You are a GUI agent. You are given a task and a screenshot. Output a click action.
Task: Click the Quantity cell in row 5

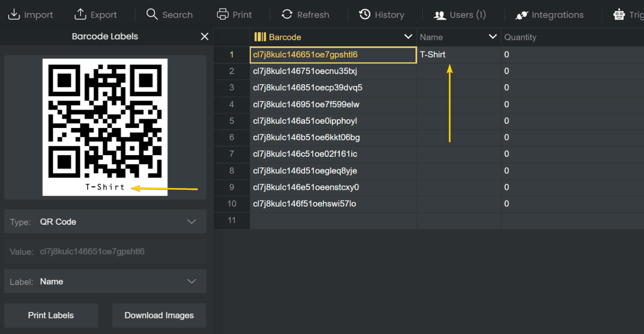573,121
